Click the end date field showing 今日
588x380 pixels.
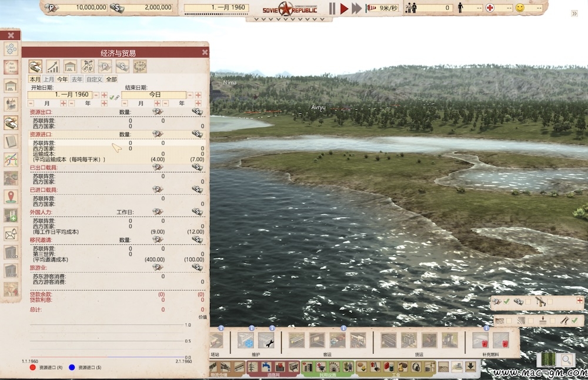tap(153, 95)
